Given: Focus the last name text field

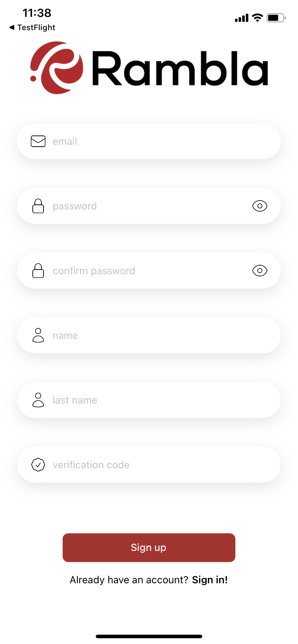Looking at the screenshot, I should (x=158, y=400).
